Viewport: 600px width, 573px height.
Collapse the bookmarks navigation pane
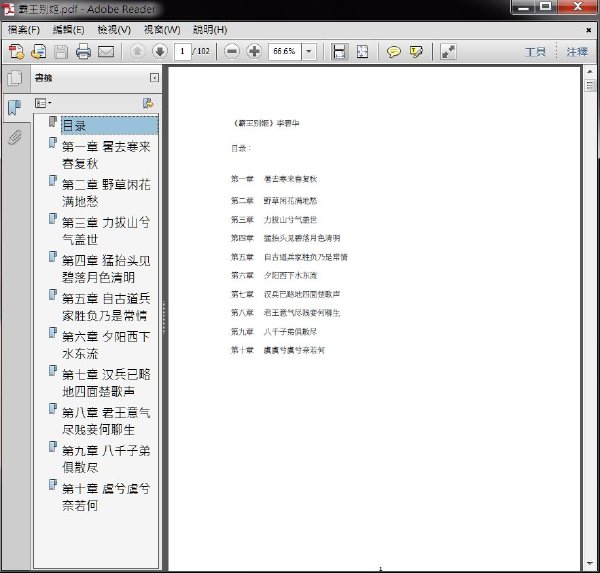[x=154, y=78]
